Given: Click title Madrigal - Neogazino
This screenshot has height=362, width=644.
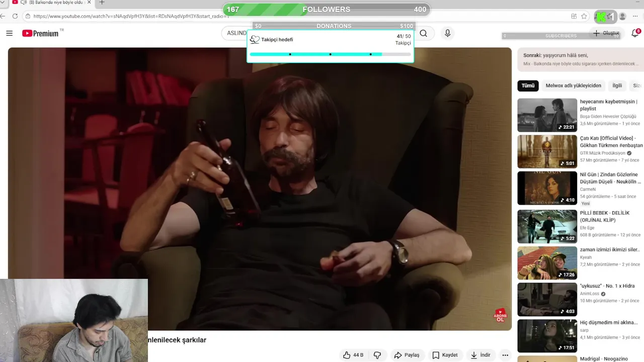Looking at the screenshot, I should (604, 359).
